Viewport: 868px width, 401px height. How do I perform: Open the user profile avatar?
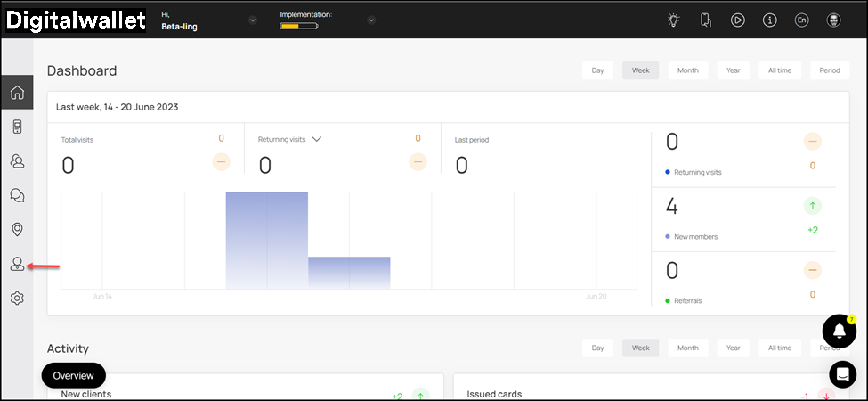tap(834, 20)
